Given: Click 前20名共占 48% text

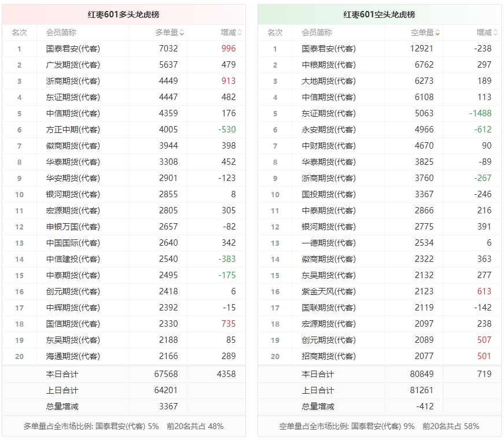Looking at the screenshot, I should 195,426.
